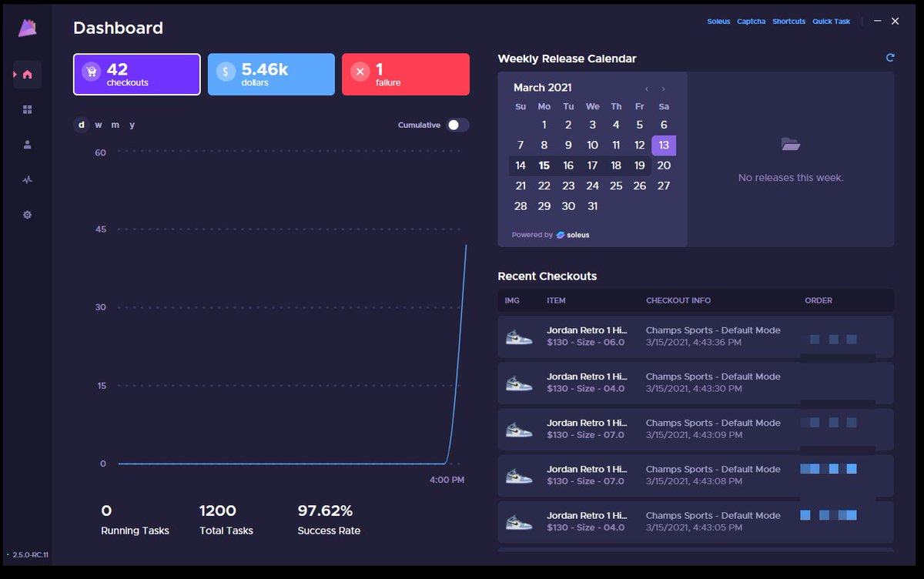
Task: Select the 42 checkouts card
Action: pyautogui.click(x=137, y=74)
